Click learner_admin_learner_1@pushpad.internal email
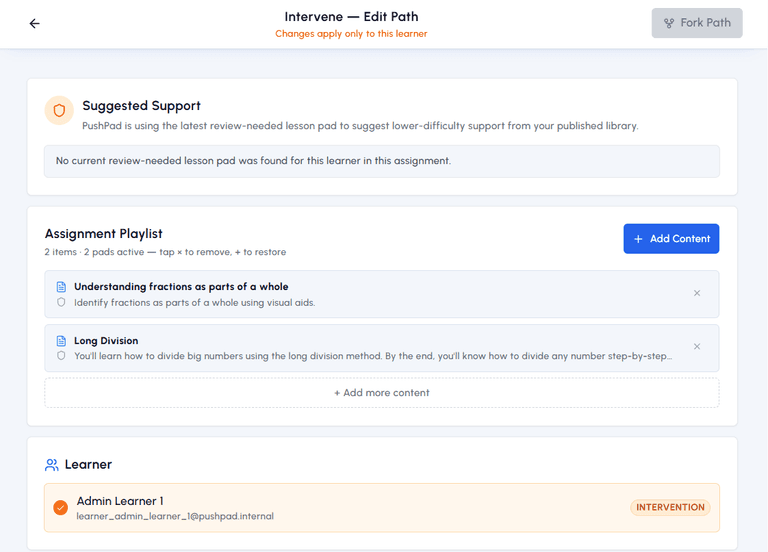Screen dimensions: 768x552 (175, 516)
